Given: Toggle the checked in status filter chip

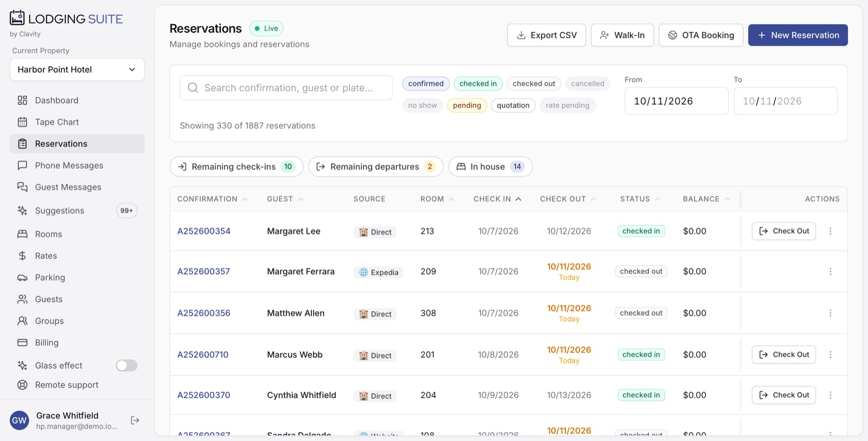Looking at the screenshot, I should (478, 84).
